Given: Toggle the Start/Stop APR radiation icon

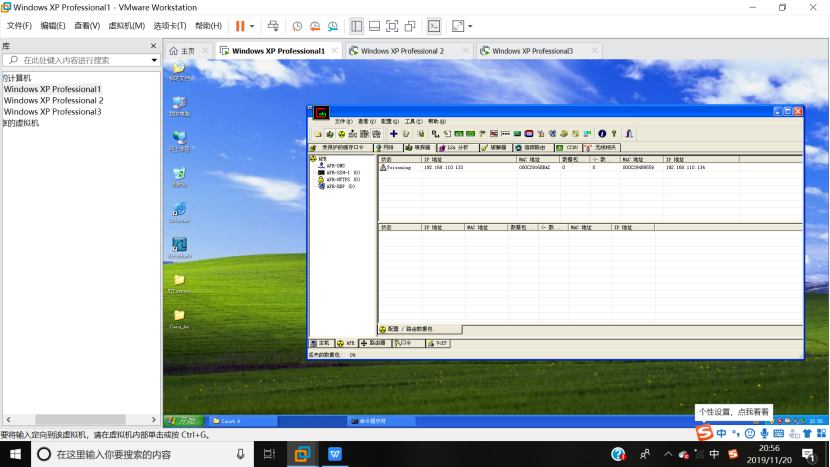Looking at the screenshot, I should (x=341, y=134).
